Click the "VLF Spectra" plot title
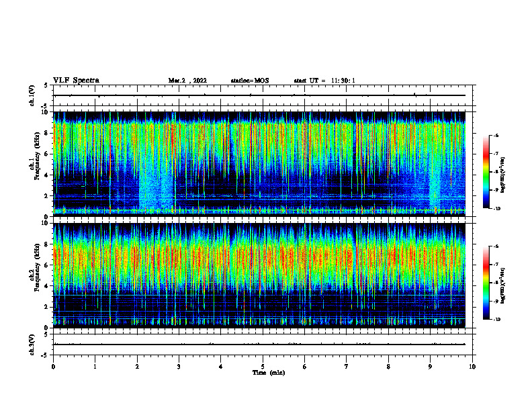 click(76, 81)
